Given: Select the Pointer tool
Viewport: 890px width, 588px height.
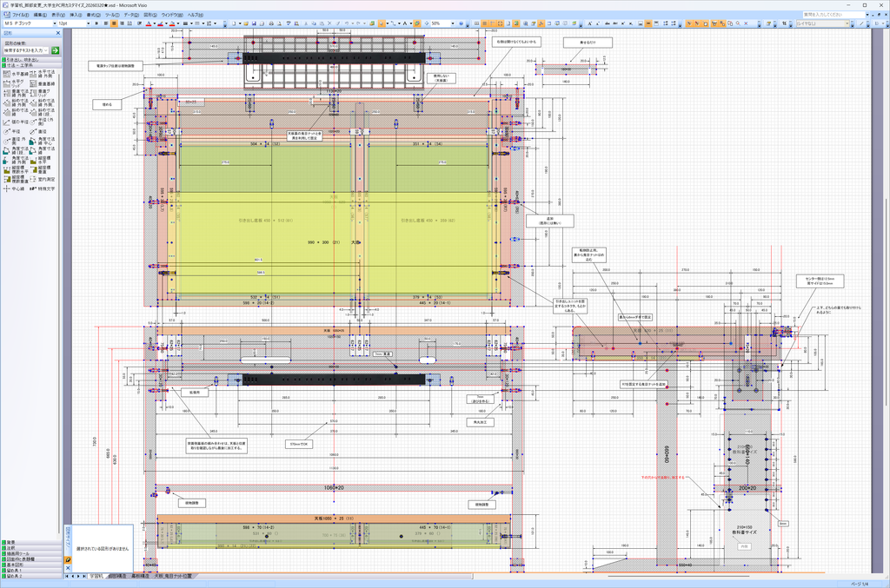Looking at the screenshot, I should [381, 23].
